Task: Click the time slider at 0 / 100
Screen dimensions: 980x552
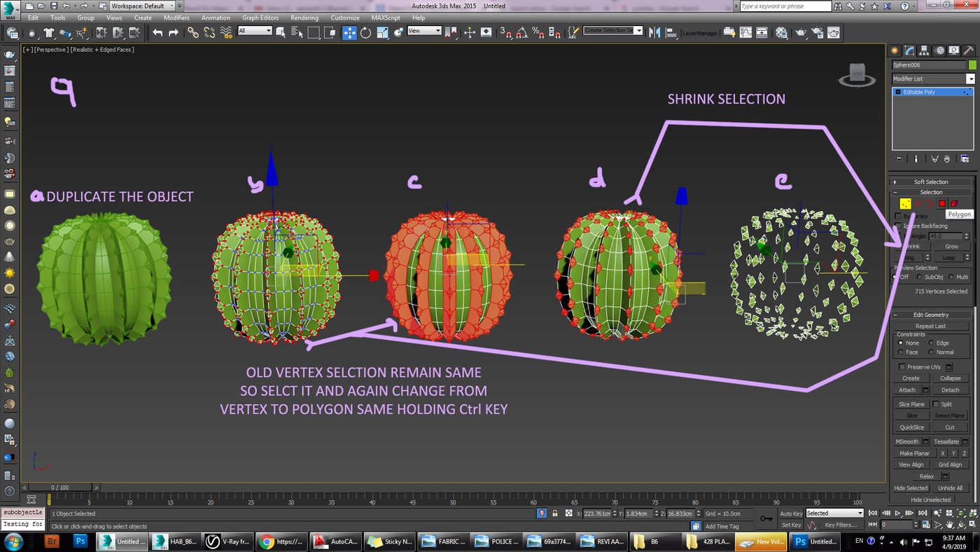Action: 59,488
